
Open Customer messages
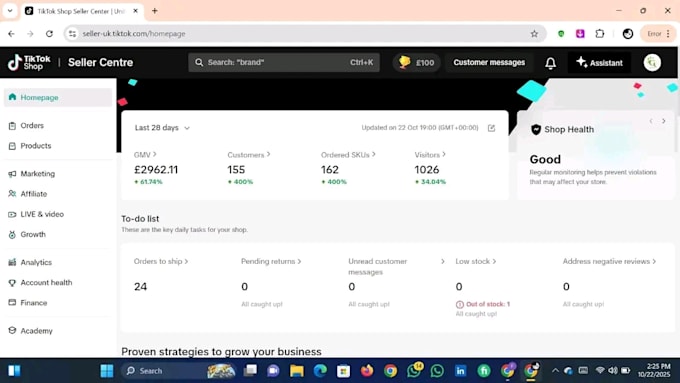pyautogui.click(x=489, y=62)
